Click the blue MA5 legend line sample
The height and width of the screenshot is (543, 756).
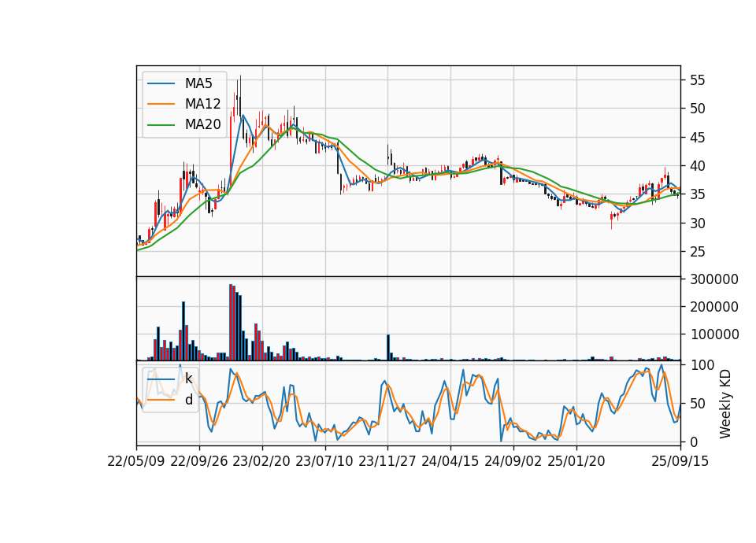pos(161,83)
